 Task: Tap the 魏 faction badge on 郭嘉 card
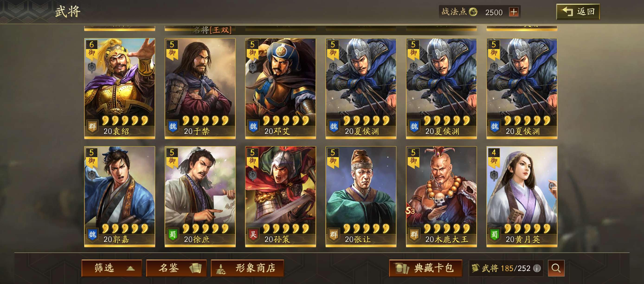[x=92, y=235]
